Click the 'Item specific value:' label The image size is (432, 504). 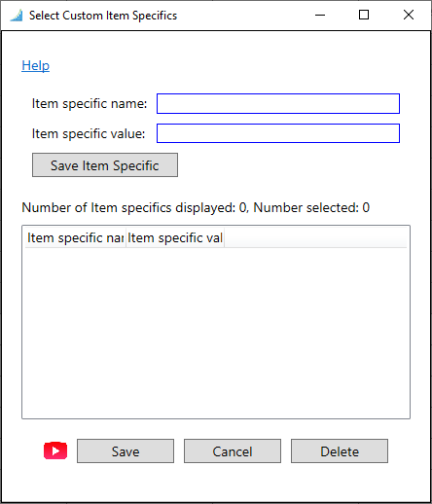tap(89, 133)
